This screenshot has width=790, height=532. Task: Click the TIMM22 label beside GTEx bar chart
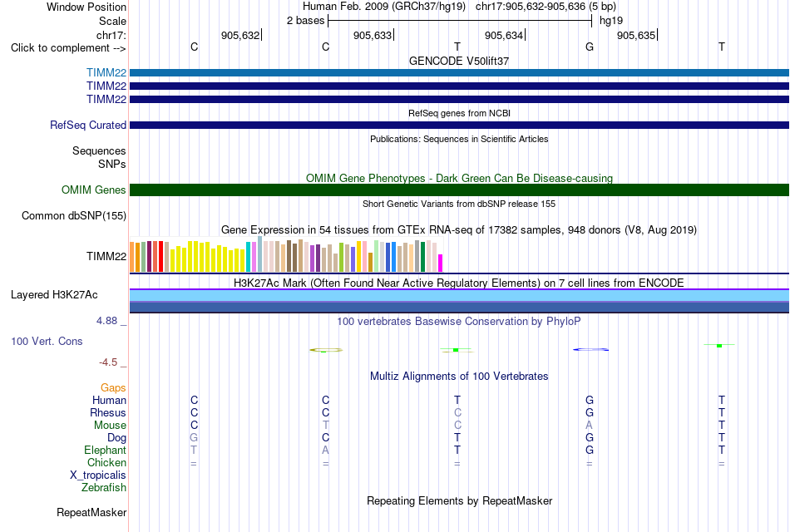click(x=106, y=256)
